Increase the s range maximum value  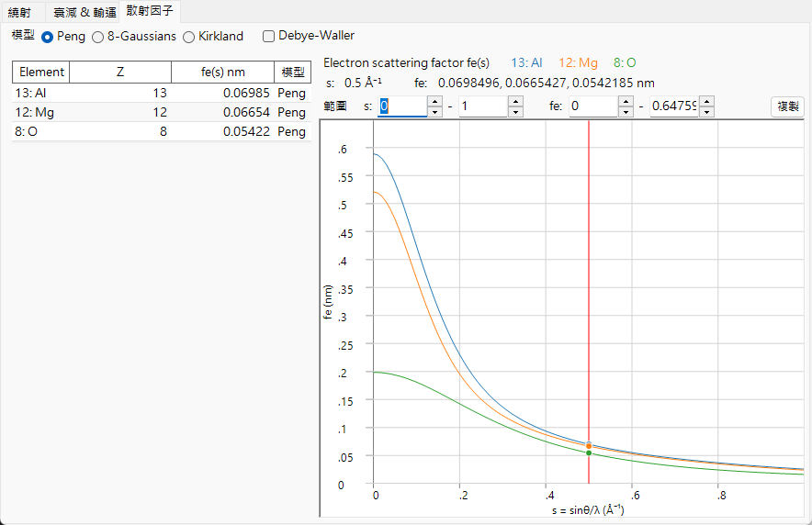point(515,101)
